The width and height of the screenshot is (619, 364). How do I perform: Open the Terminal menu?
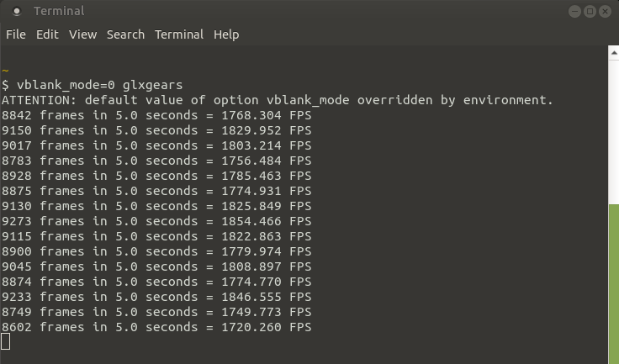pos(179,34)
